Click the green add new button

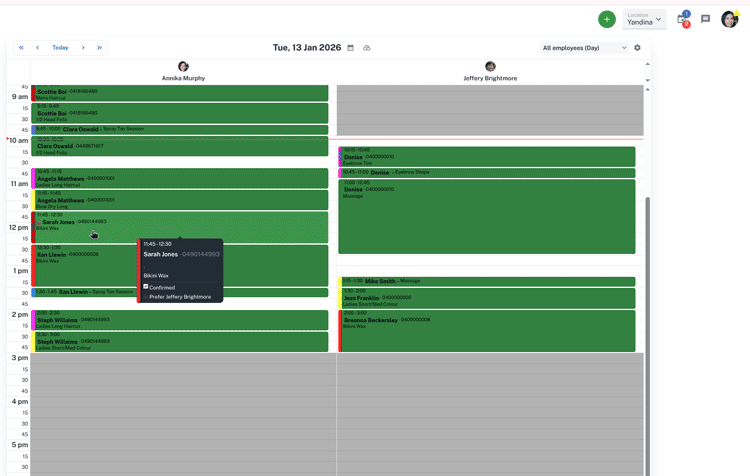coord(606,19)
